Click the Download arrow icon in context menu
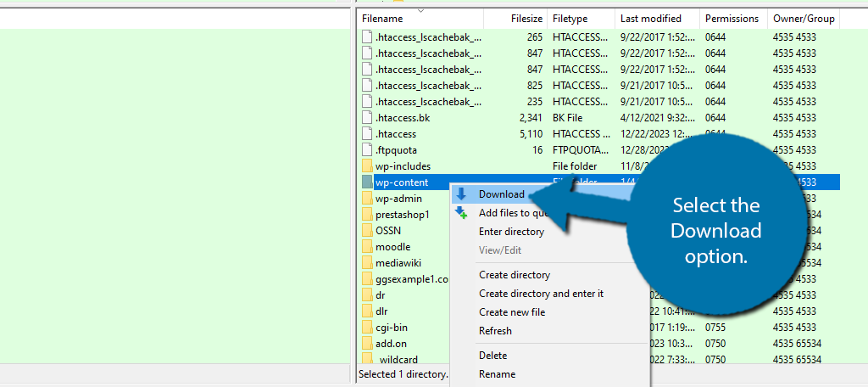Screen dimensions: 868x387 [x=461, y=194]
